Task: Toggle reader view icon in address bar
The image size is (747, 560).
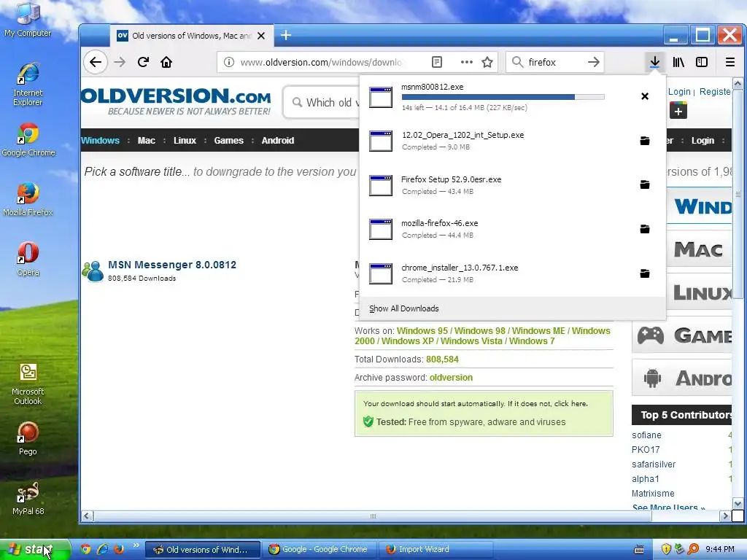Action: click(x=437, y=62)
